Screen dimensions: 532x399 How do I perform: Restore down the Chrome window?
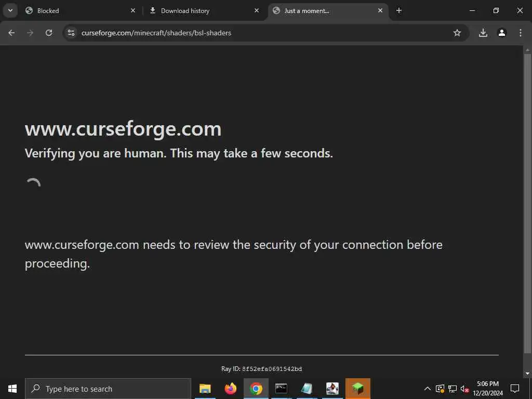pyautogui.click(x=496, y=10)
